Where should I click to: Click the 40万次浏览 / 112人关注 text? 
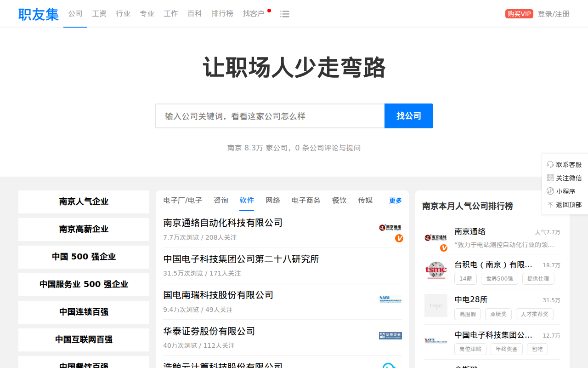click(x=199, y=345)
